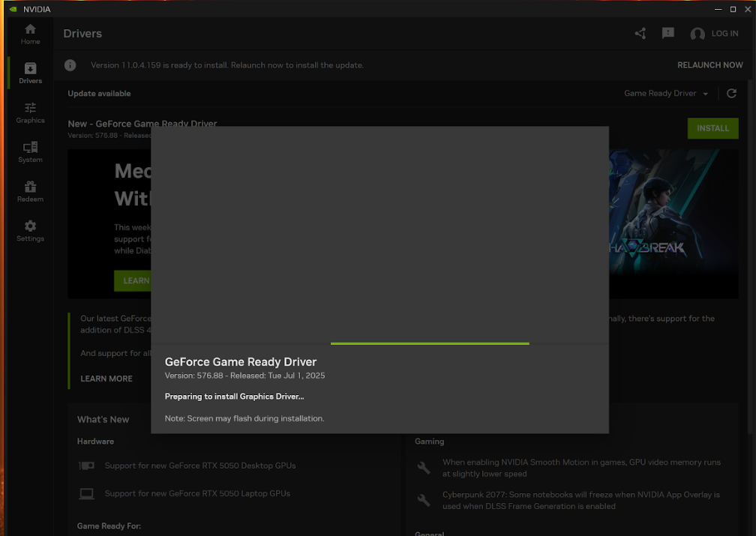Open the Settings gear section
756x536 pixels.
[x=30, y=232]
